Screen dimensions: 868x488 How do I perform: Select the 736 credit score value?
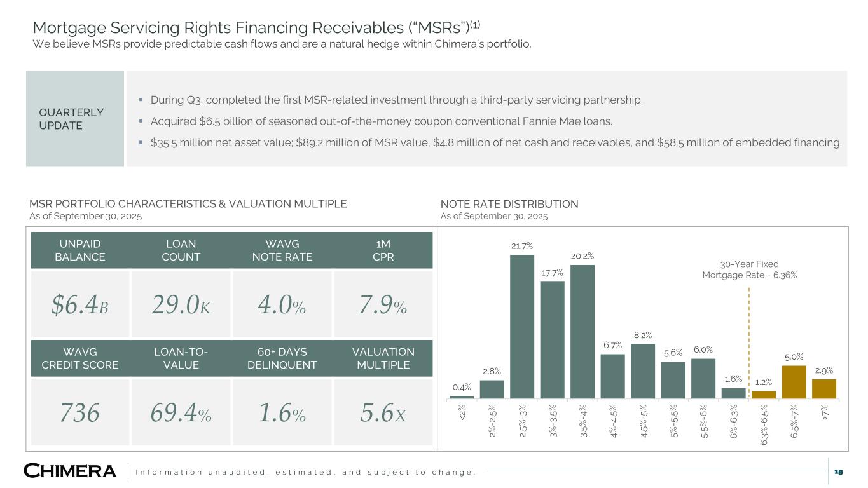point(79,413)
